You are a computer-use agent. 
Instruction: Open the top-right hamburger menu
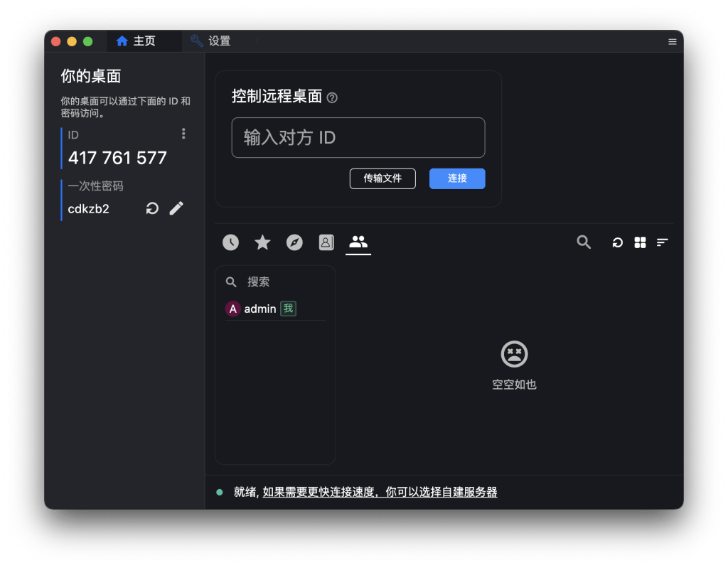click(x=673, y=41)
